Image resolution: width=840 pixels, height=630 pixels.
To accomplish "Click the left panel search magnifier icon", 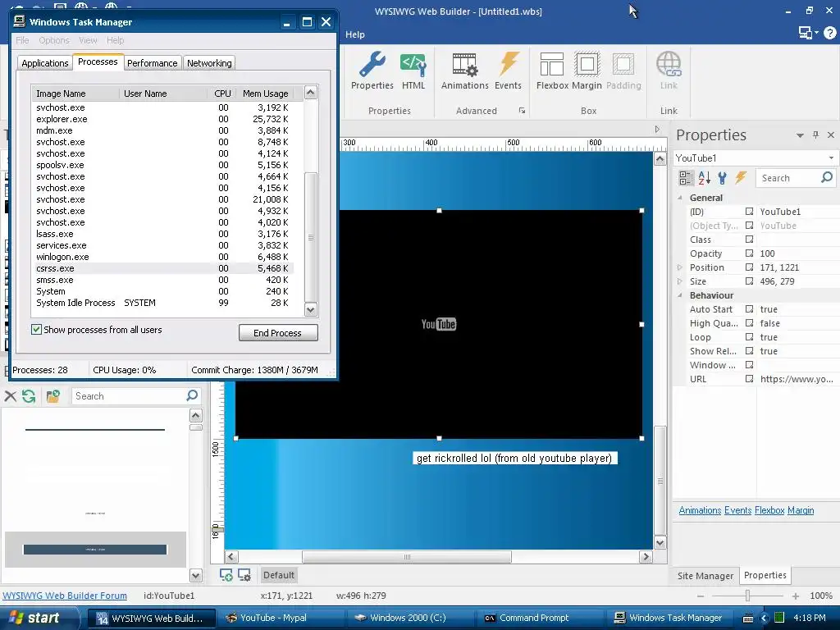I will pos(192,395).
